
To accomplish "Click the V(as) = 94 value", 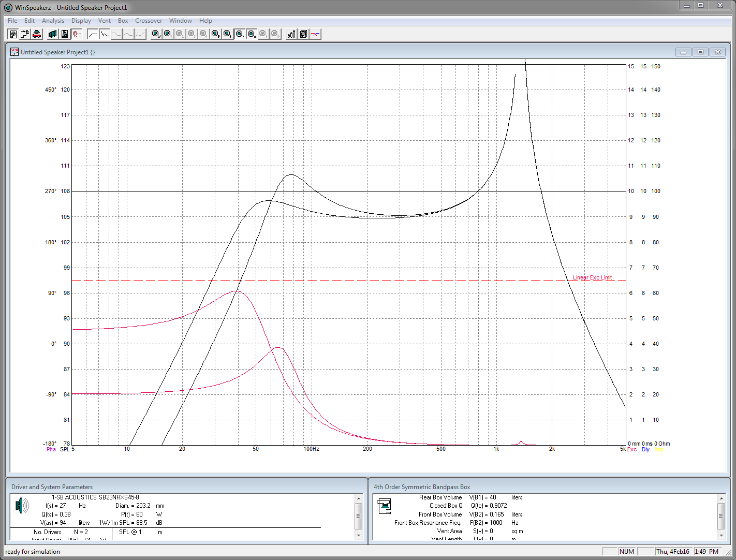I will pos(53,523).
